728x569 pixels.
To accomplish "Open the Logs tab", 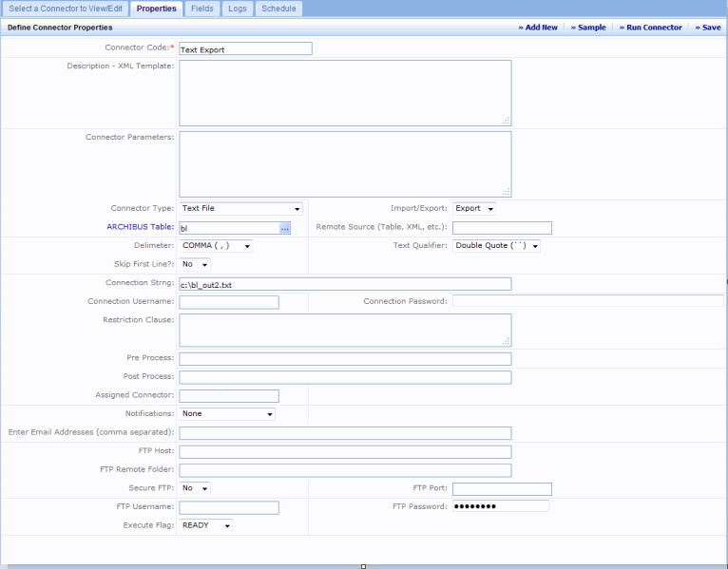I will [x=238, y=9].
